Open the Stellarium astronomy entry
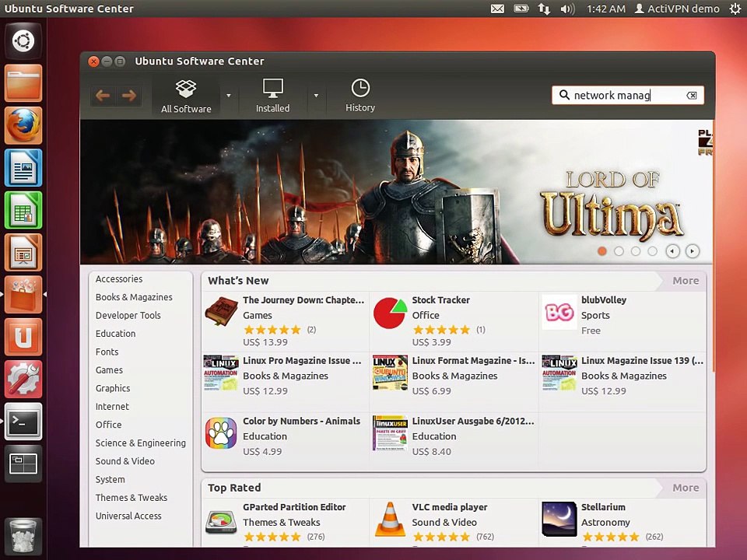Image resolution: width=747 pixels, height=560 pixels. coord(622,523)
